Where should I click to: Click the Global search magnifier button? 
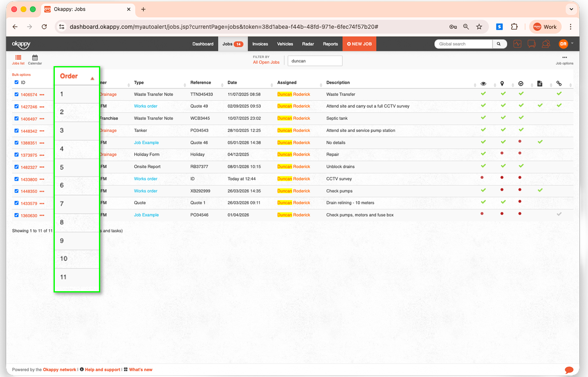[499, 44]
